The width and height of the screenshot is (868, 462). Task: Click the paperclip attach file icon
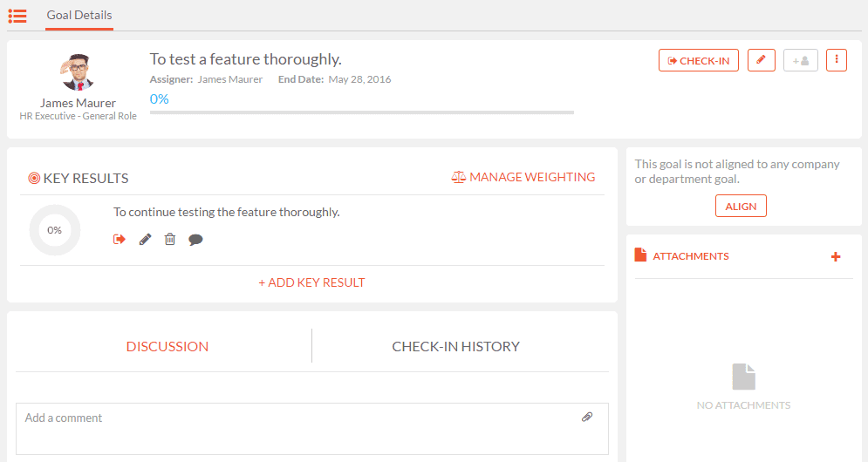tap(587, 418)
